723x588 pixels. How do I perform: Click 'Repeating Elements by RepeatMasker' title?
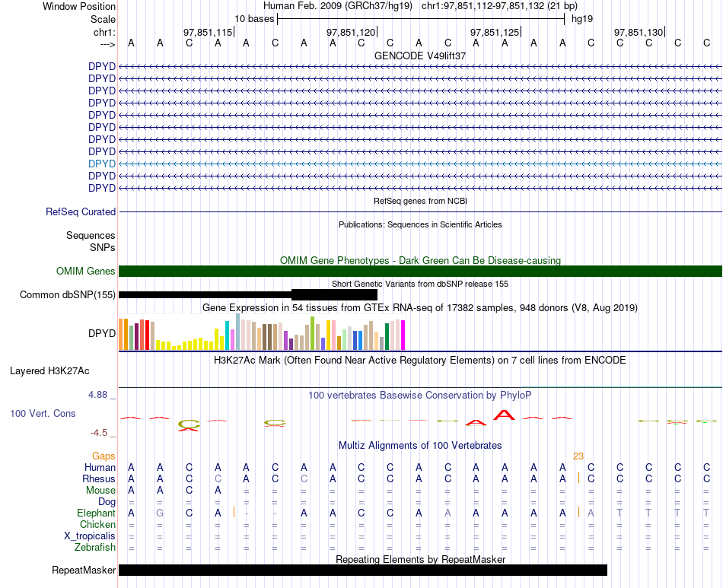[x=421, y=559]
